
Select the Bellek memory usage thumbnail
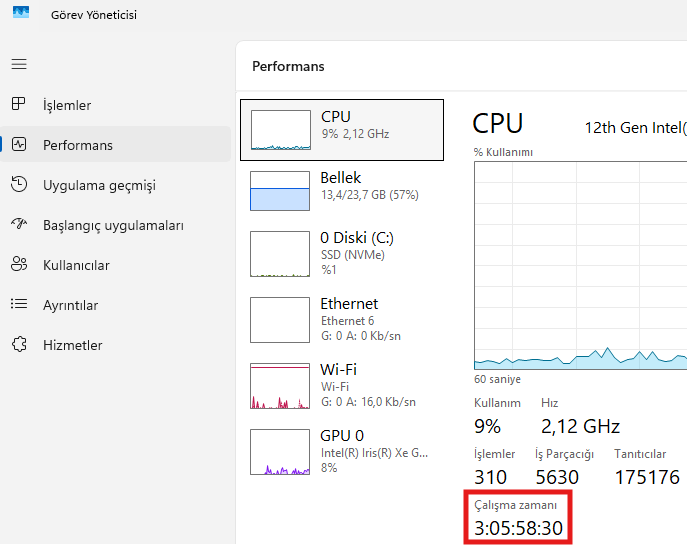point(280,190)
